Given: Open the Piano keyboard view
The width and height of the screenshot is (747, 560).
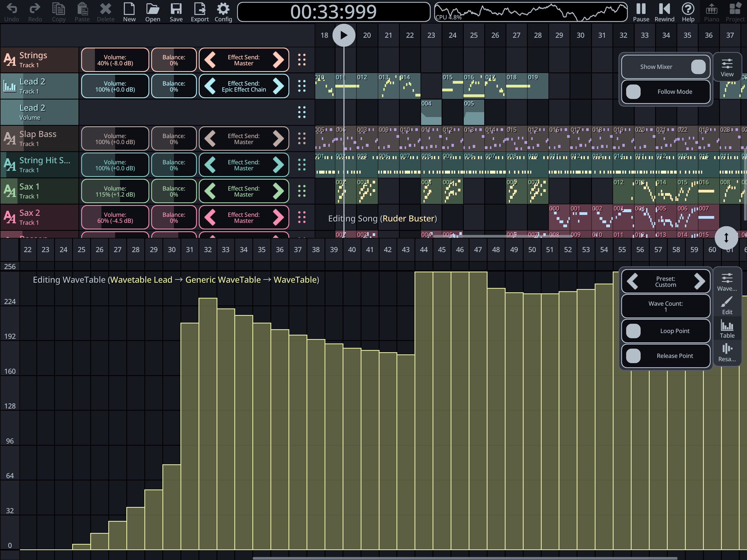Looking at the screenshot, I should (711, 12).
